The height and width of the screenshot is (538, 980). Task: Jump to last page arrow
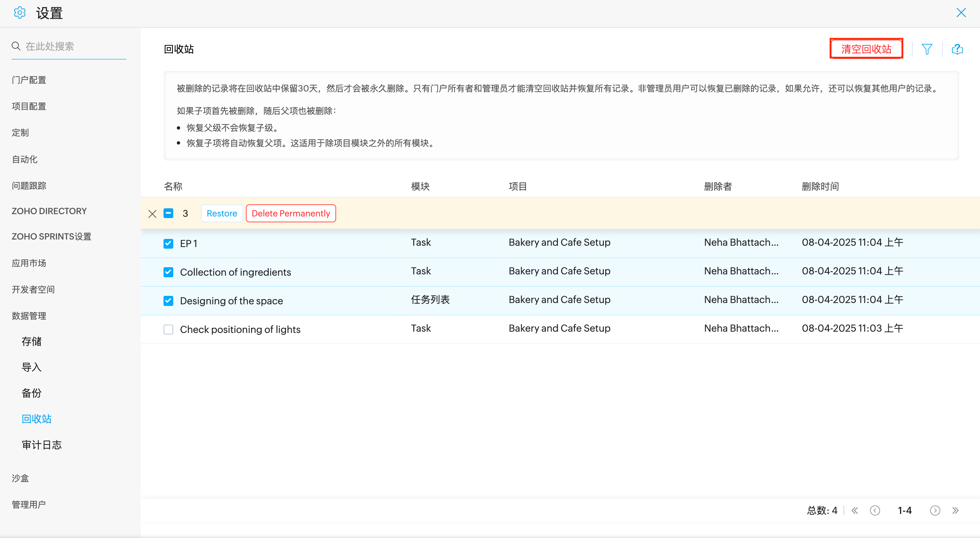[x=955, y=510]
